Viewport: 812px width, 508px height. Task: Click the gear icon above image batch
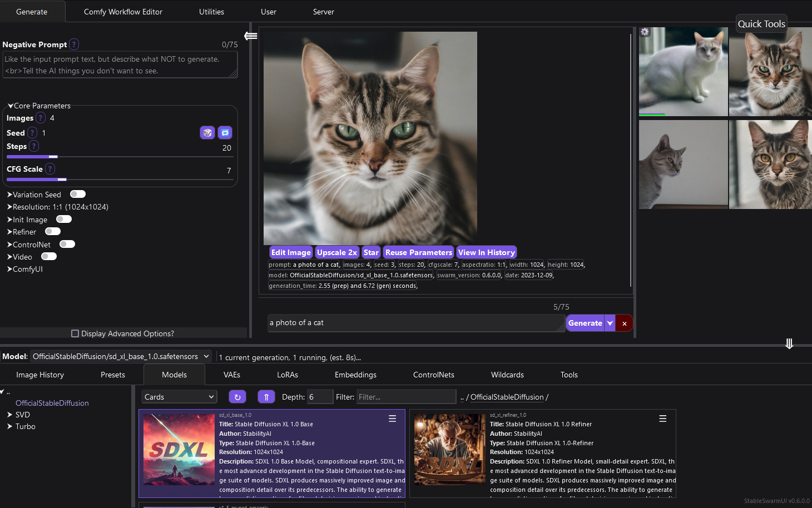[x=645, y=32]
